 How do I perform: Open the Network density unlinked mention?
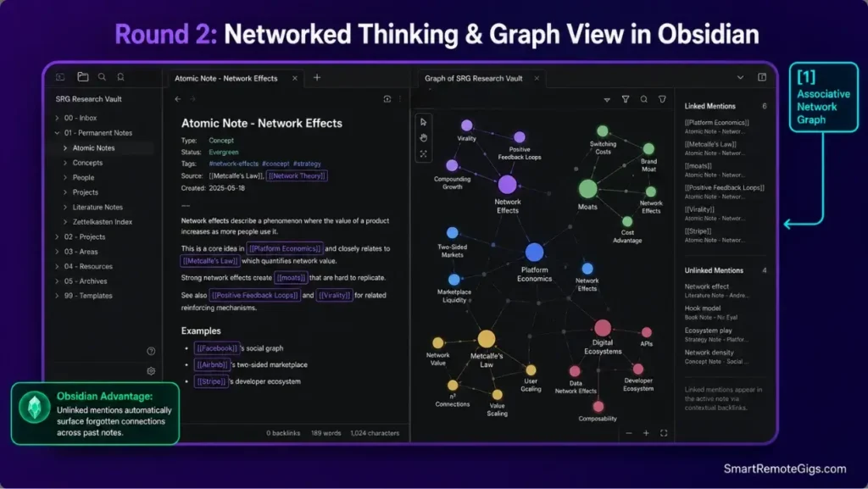(x=709, y=353)
